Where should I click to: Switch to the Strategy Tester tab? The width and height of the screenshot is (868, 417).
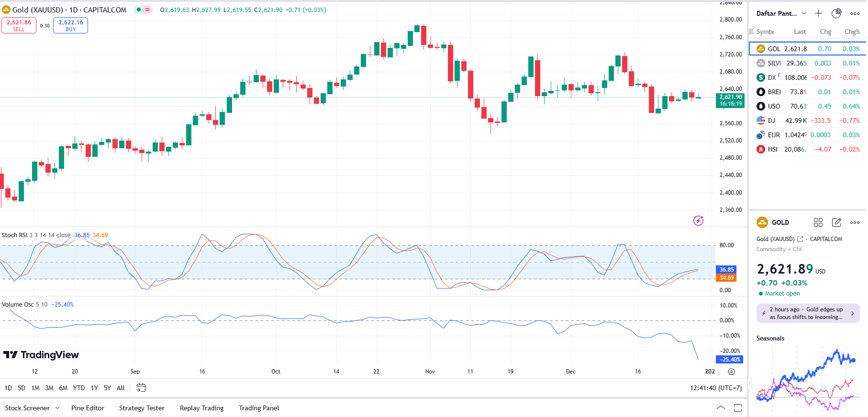click(142, 408)
